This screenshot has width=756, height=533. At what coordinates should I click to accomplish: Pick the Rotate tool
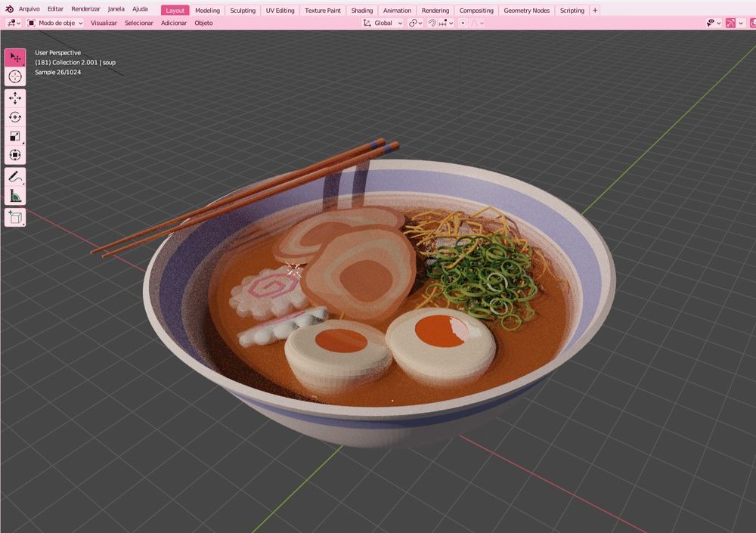tap(15, 117)
